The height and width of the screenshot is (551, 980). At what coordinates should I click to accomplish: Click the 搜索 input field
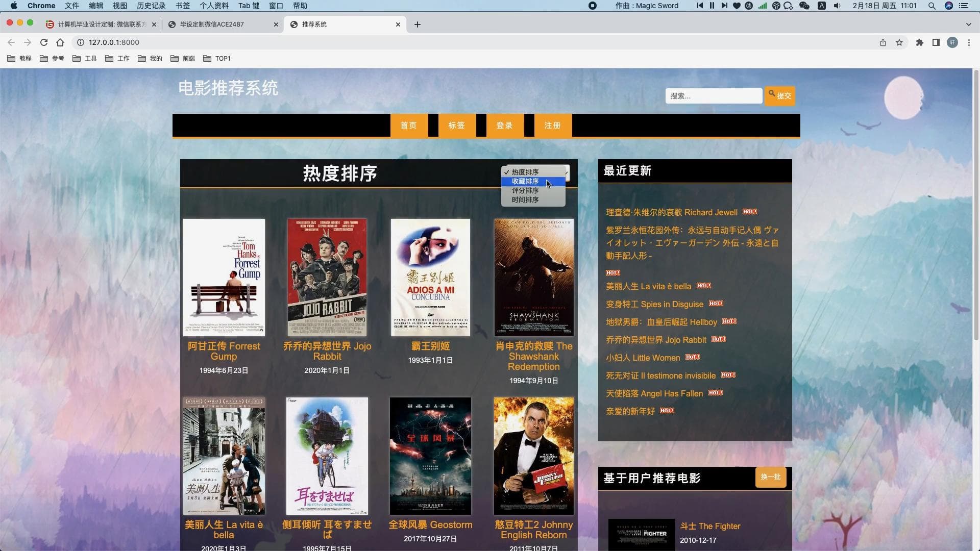(x=714, y=96)
